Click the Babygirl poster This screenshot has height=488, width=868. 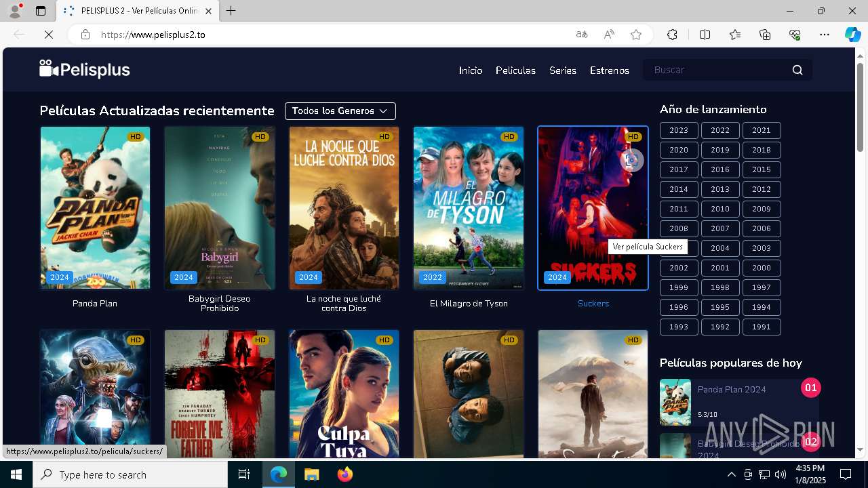pos(220,208)
